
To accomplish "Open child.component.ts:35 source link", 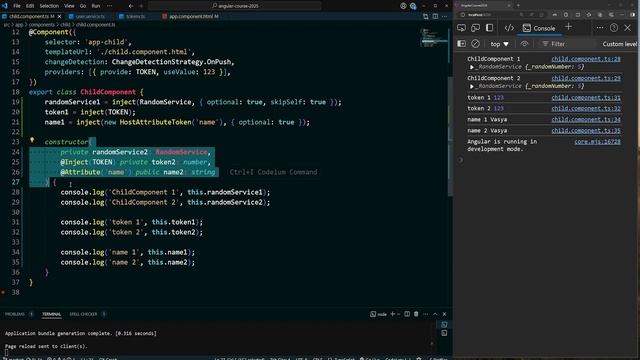I will 586,131.
